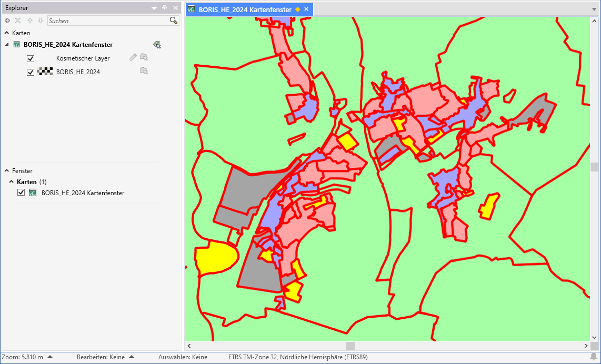Click the magnifier search icon in Explorer
This screenshot has height=364, width=601.
tap(173, 21)
